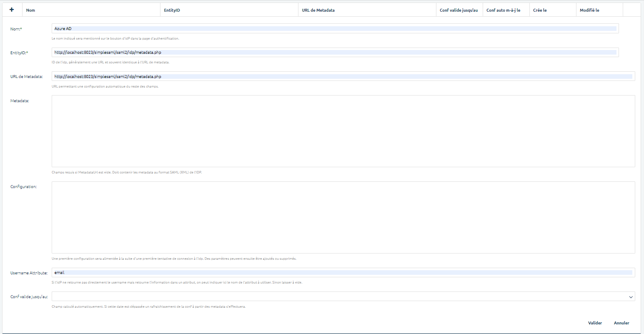Click the Conf auto m-à-j le header
The width and height of the screenshot is (644, 334).
tap(503, 10)
